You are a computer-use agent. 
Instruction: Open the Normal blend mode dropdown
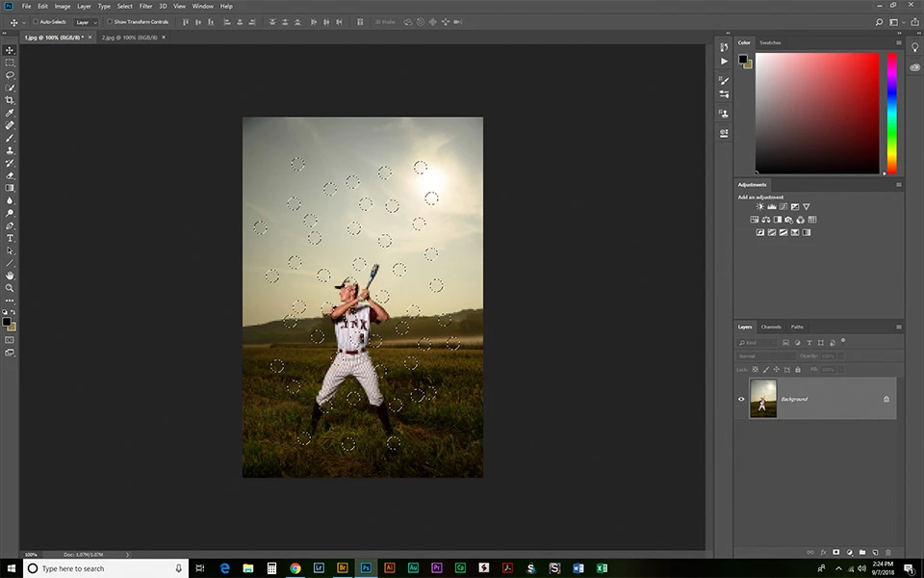pos(765,356)
